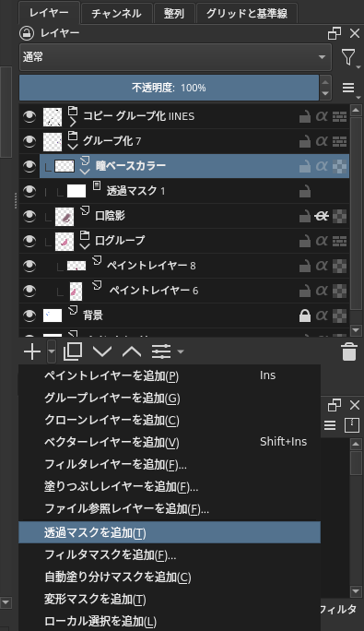
Task: Collapse the 口グループ group layer
Action: (x=85, y=246)
